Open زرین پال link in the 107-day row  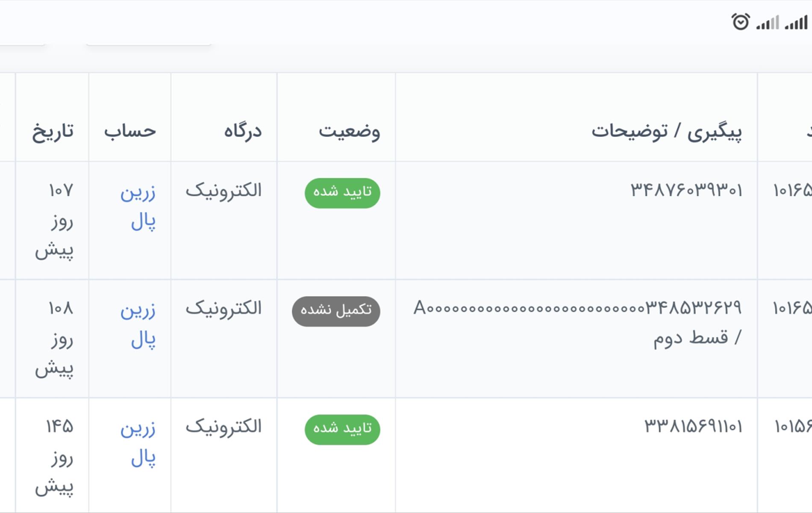(x=138, y=207)
